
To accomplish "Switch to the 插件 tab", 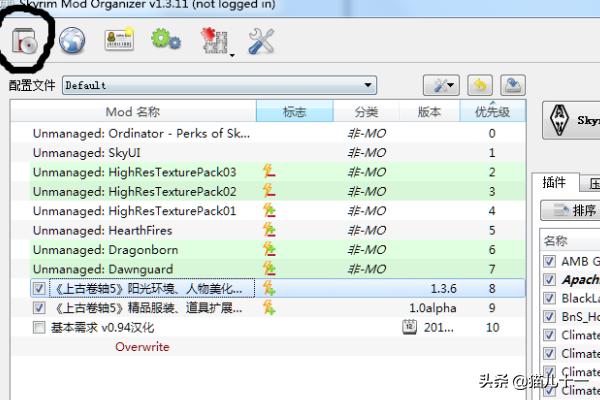I will (x=553, y=183).
